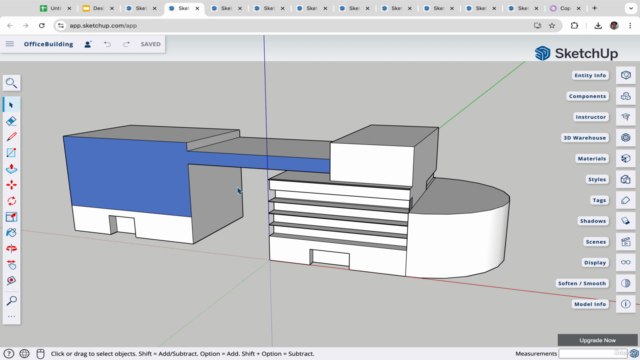The height and width of the screenshot is (360, 640).
Task: Select the Rectangle shape tool
Action: [11, 153]
